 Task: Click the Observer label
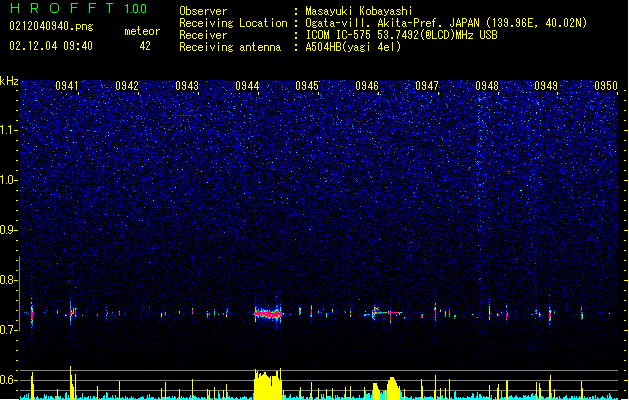(203, 11)
